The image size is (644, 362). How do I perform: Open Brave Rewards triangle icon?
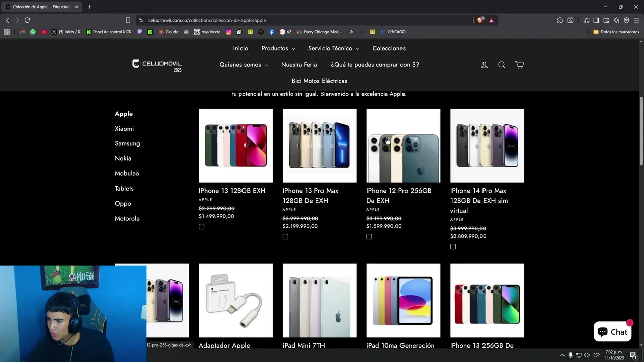[491, 20]
